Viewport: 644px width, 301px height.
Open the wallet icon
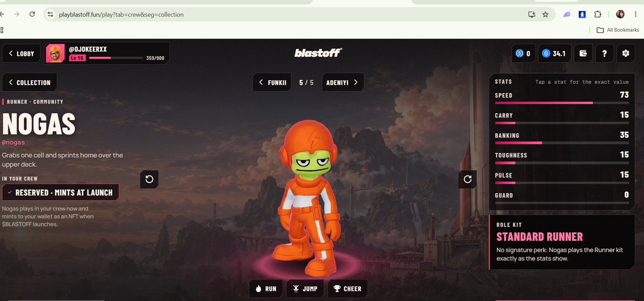tap(583, 53)
